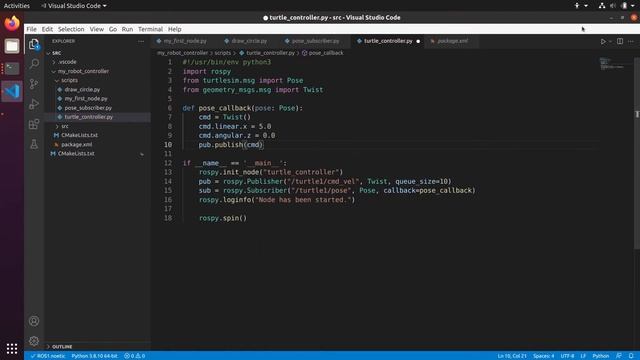Select turtle_controller.py in the Explorer tree

(x=89, y=117)
